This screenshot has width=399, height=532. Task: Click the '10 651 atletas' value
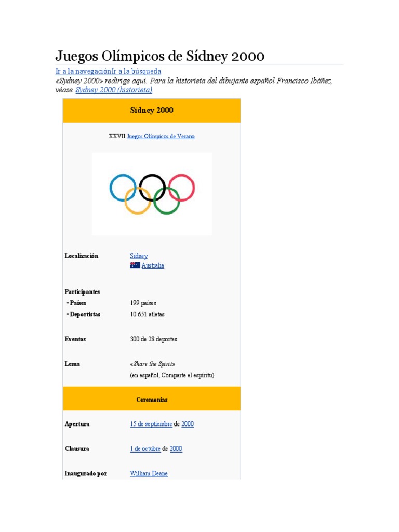[147, 314]
